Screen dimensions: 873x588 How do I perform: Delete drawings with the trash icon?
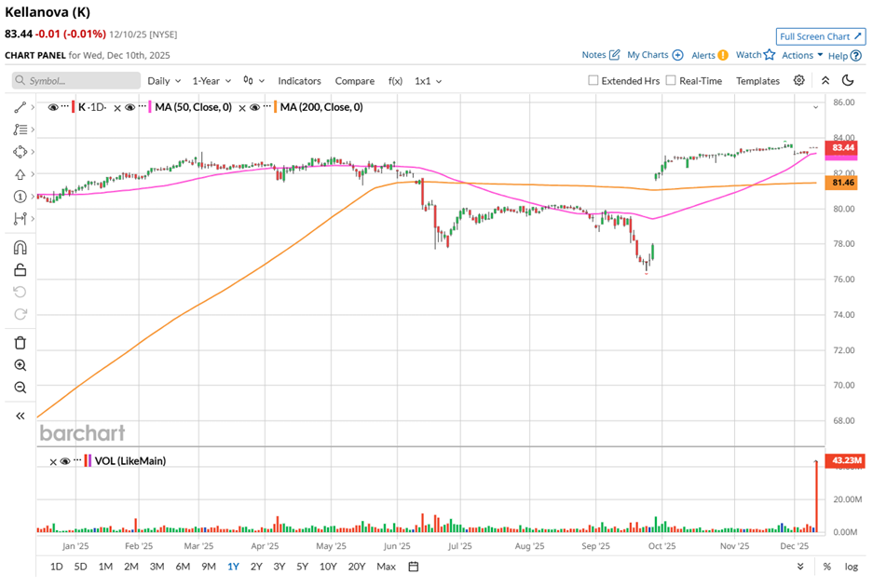(x=20, y=343)
